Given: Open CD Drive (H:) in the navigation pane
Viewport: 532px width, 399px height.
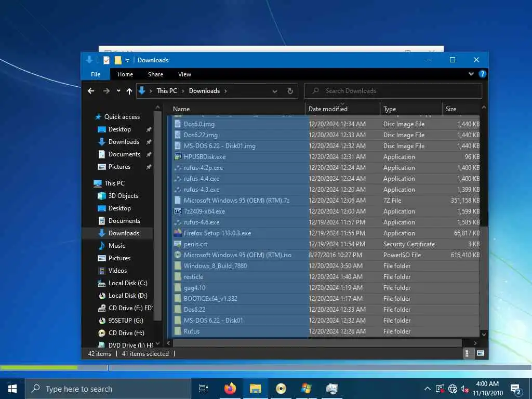Looking at the screenshot, I should tap(126, 333).
